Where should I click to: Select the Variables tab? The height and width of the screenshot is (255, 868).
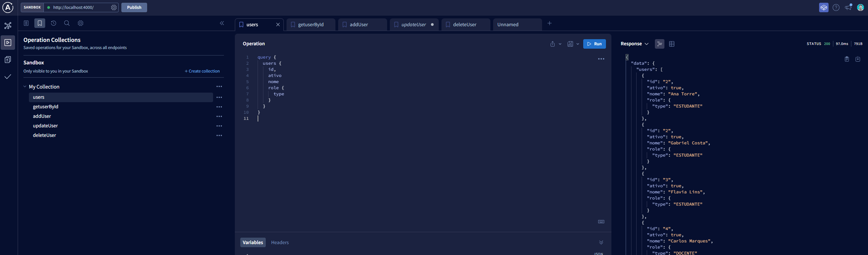click(x=253, y=242)
